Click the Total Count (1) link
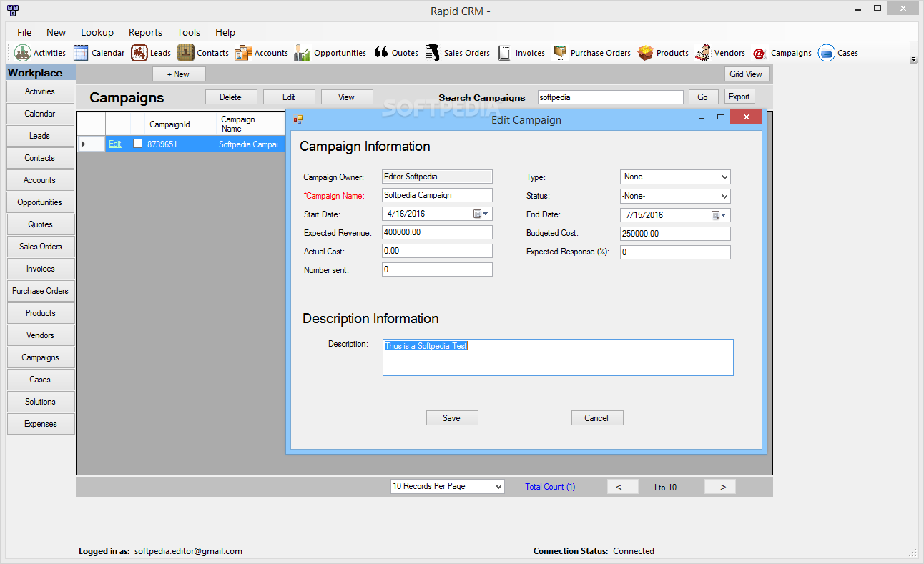924x564 pixels. coord(550,487)
